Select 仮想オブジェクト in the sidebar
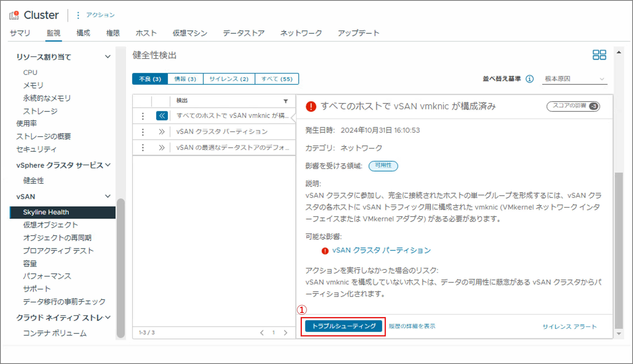The image size is (633, 364). click(50, 225)
